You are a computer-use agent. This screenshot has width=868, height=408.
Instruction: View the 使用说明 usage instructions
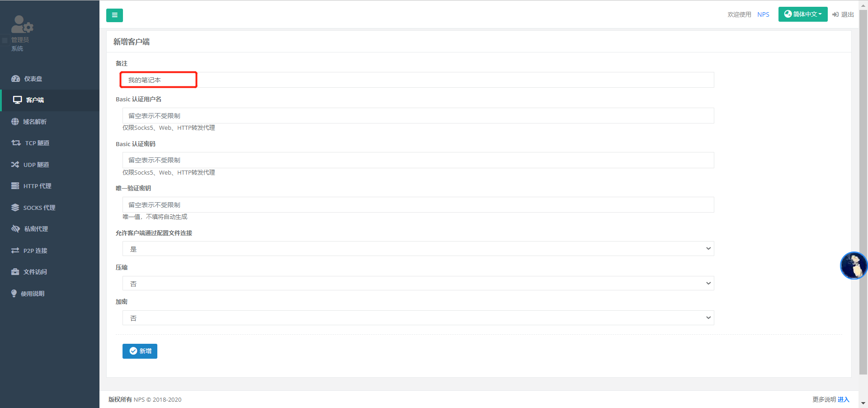(34, 293)
